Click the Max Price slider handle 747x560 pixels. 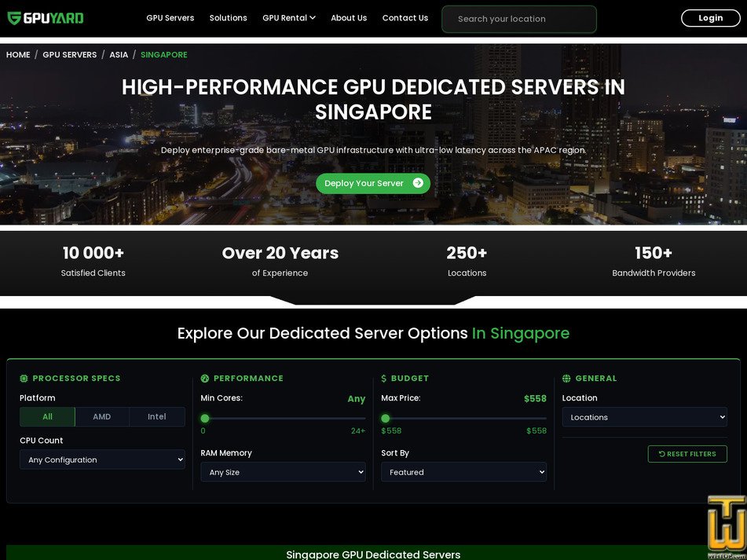(386, 419)
